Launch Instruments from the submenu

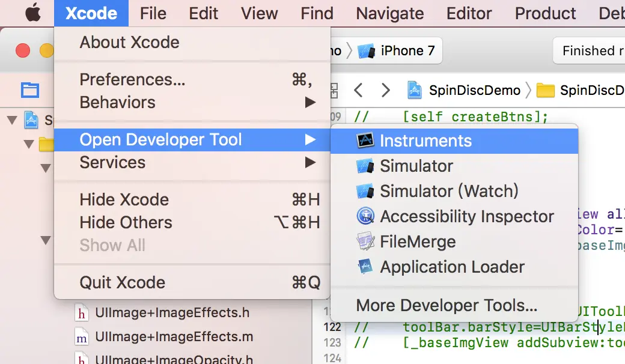tap(454, 141)
